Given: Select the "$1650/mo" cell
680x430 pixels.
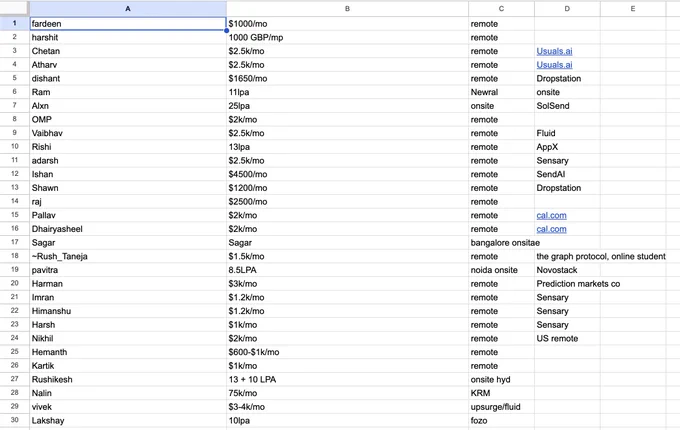Looking at the screenshot, I should point(347,78).
